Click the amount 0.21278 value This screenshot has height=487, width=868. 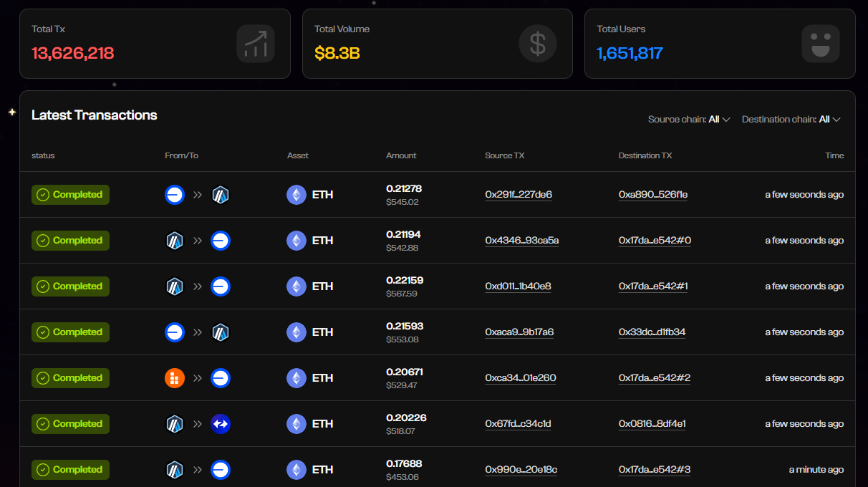coord(404,189)
